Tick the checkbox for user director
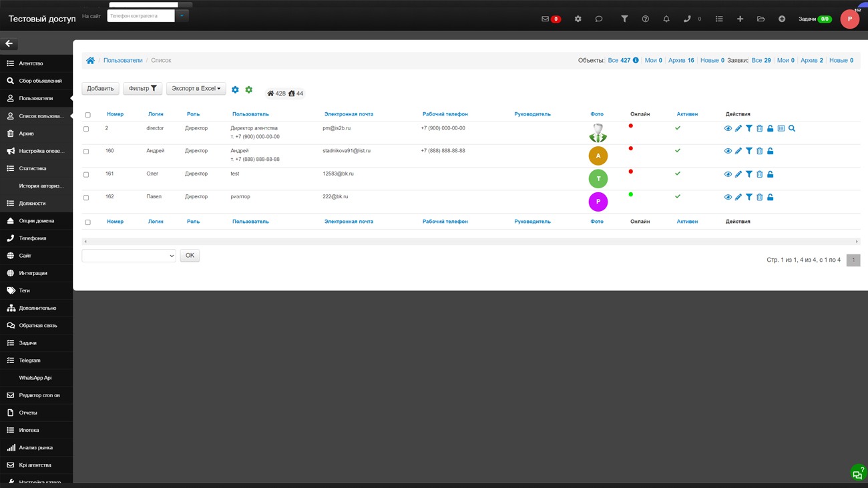Viewport: 868px width, 488px height. (86, 129)
